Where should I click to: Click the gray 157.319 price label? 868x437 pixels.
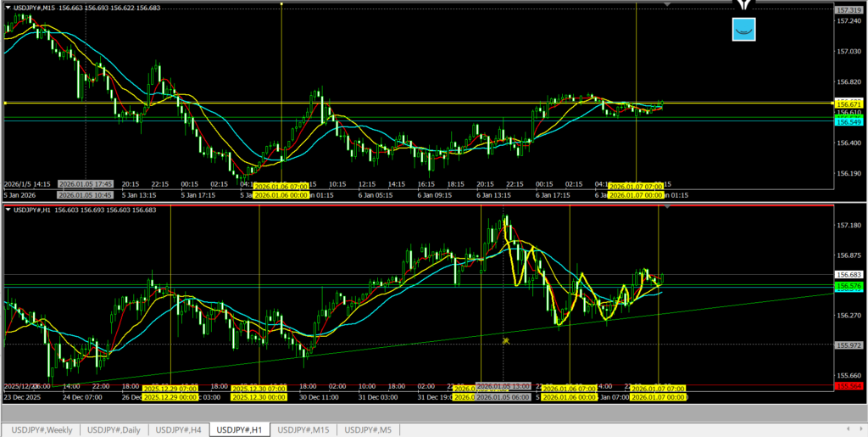849,9
